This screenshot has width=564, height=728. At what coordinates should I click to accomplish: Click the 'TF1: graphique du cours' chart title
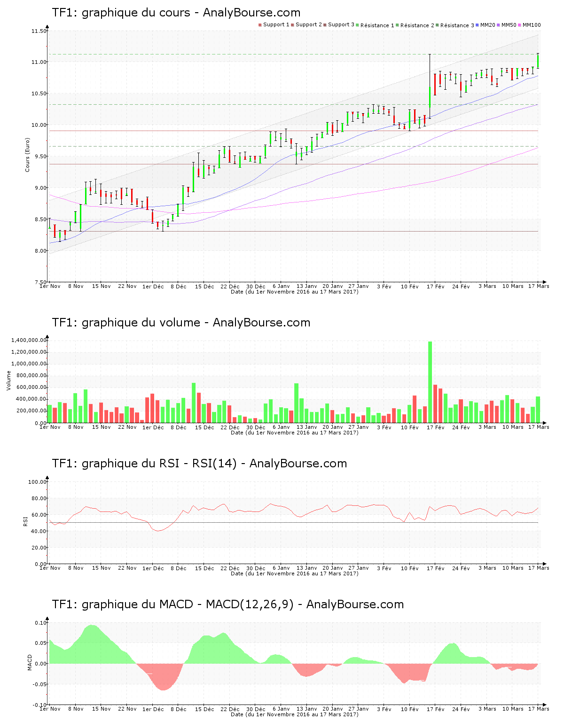point(176,13)
